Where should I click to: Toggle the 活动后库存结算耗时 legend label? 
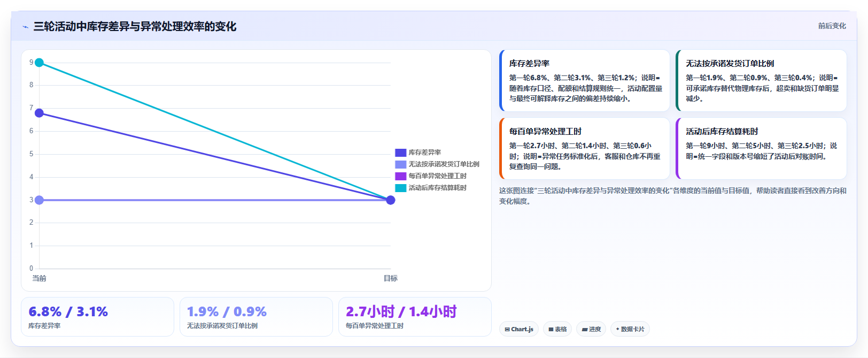pyautogui.click(x=438, y=188)
